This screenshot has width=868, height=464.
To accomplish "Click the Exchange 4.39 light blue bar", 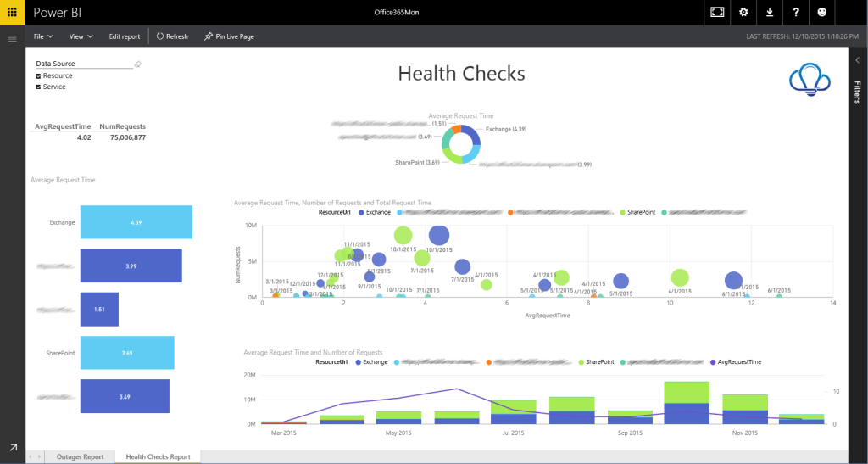I will [x=136, y=222].
